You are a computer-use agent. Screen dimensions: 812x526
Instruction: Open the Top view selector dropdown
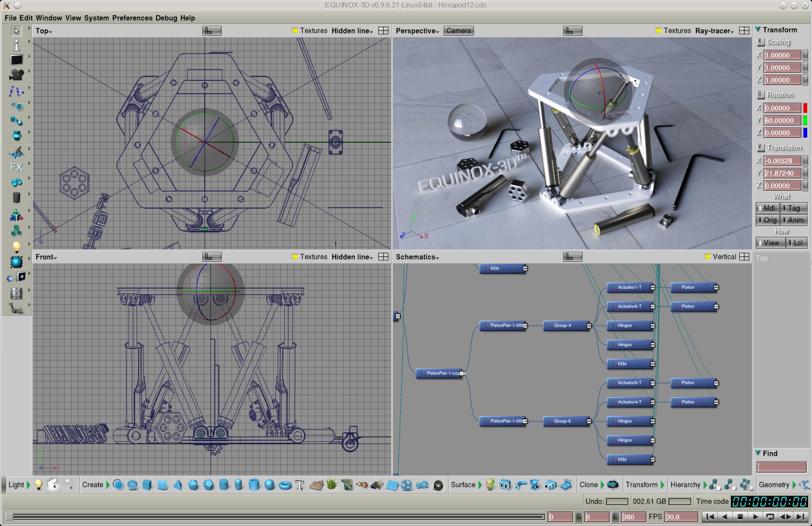[44, 31]
